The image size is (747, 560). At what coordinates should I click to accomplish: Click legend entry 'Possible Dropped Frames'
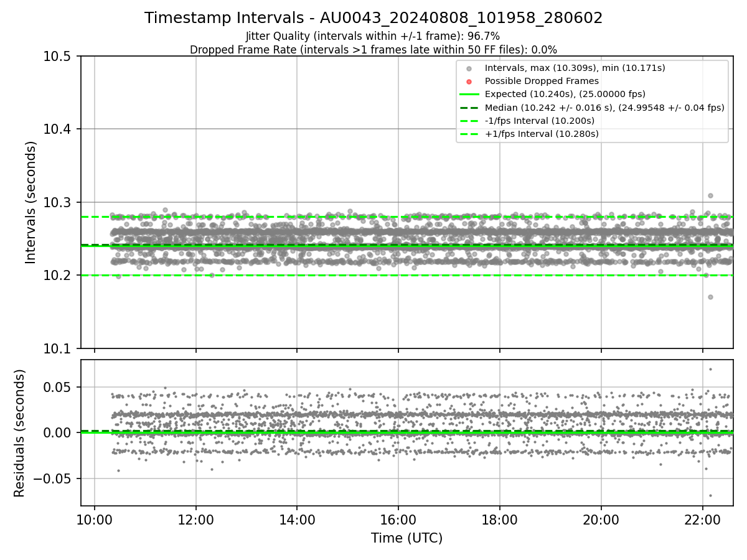point(542,81)
